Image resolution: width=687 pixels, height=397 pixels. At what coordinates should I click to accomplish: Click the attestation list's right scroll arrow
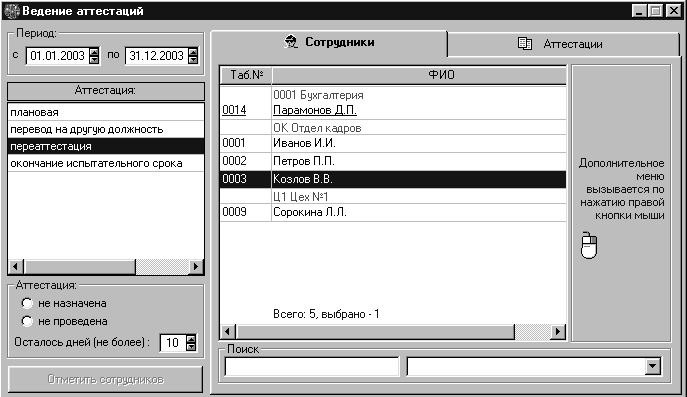(x=196, y=266)
